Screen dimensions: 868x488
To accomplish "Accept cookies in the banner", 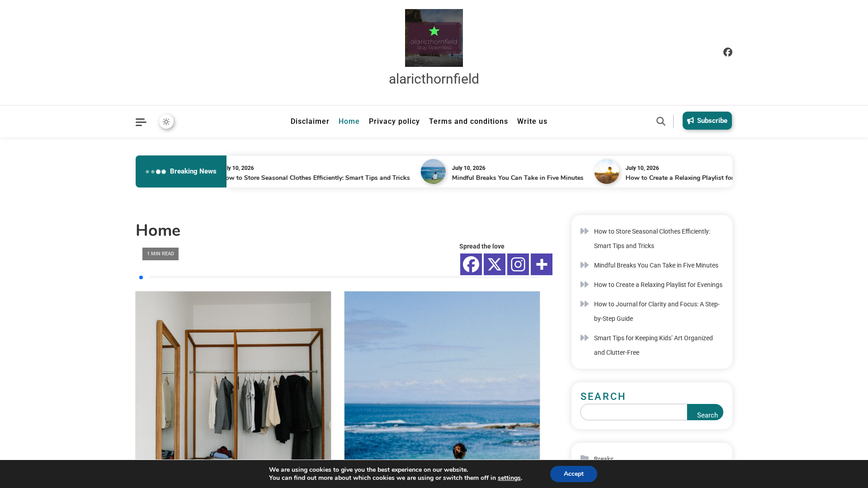I will coord(574,474).
